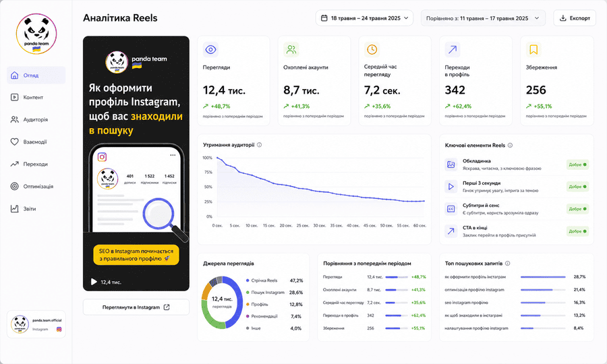Click the Звіти chart icon

coord(14,209)
